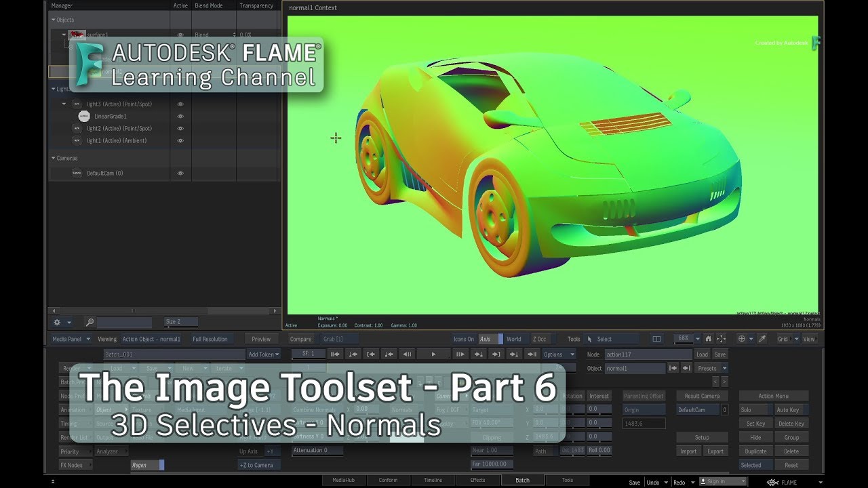This screenshot has width=868, height=488.
Task: Open the Add Token dropdown
Action: coord(264,354)
